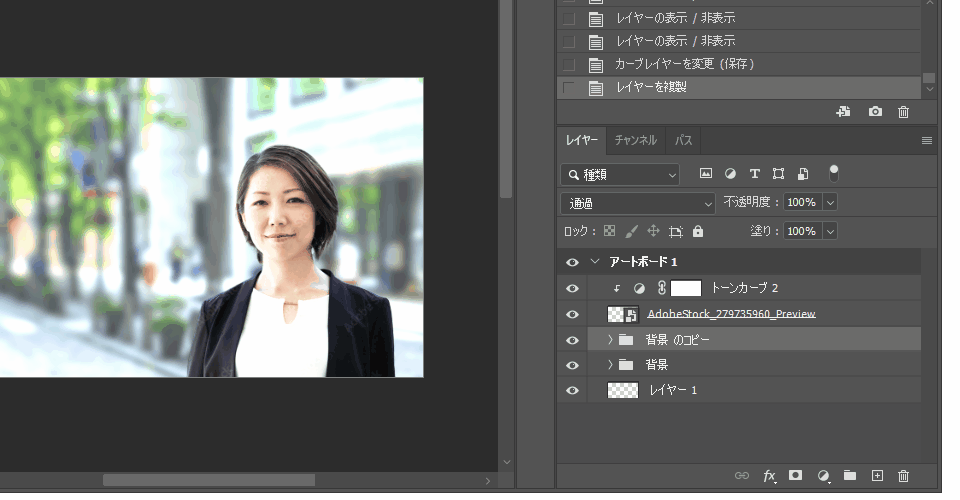960x500 pixels.
Task: Hide the レイヤー 1 layer
Action: pos(572,390)
